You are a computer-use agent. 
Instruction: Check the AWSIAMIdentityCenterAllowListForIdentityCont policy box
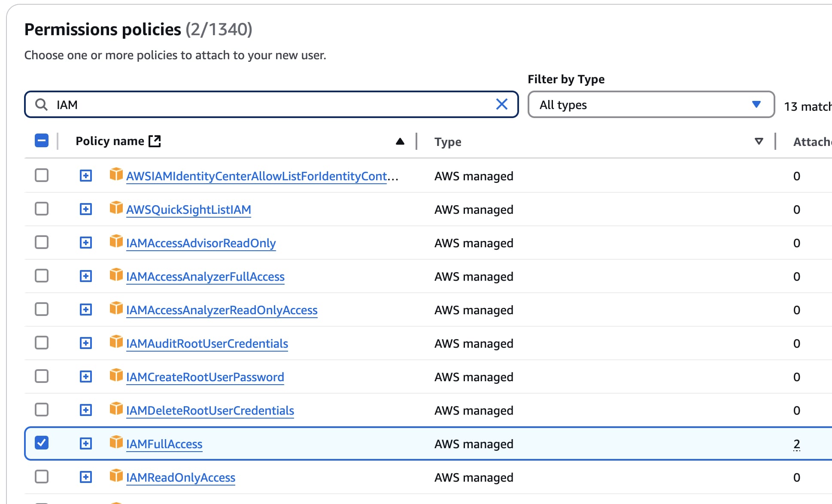(x=42, y=175)
